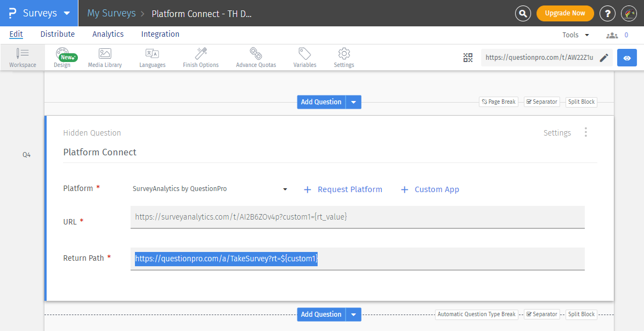Open the Media Library icon
Image resolution: width=644 pixels, height=331 pixels.
(105, 54)
